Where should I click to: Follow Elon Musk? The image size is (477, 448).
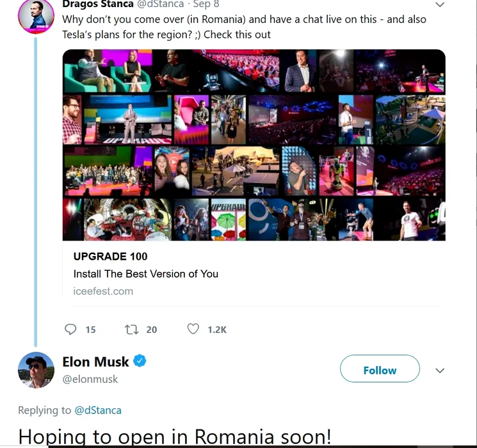pyautogui.click(x=380, y=370)
